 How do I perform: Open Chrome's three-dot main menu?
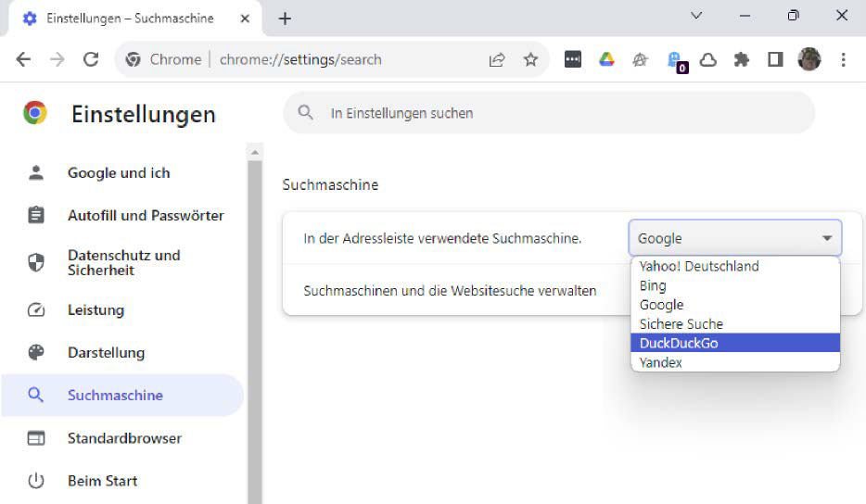[x=843, y=59]
